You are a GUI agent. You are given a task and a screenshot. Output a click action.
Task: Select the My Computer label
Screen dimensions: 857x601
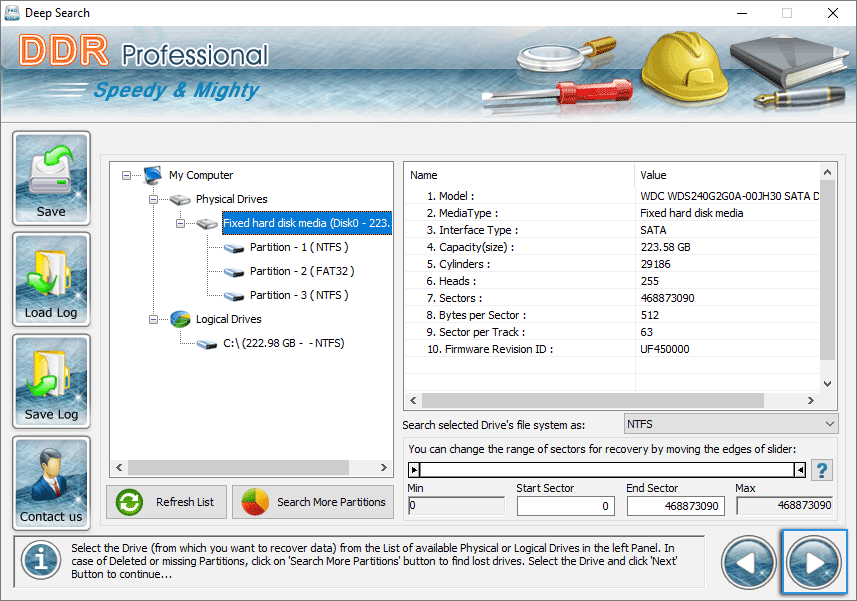[201, 175]
